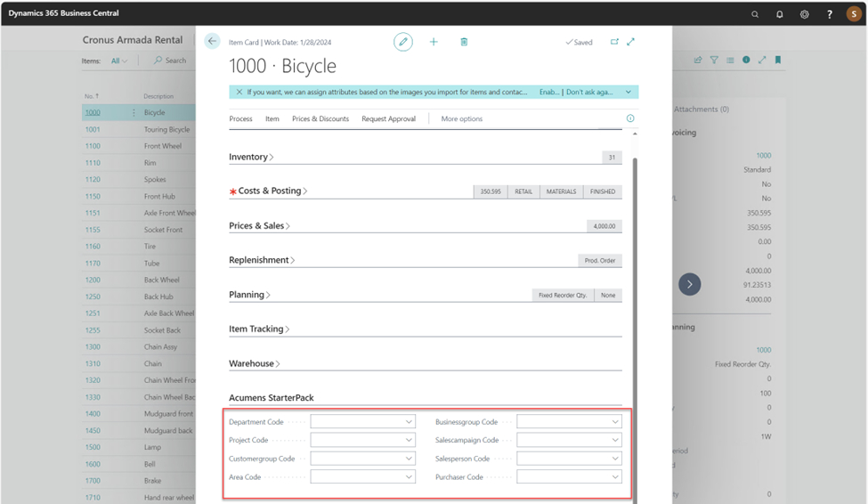This screenshot has height=504, width=868.
Task: Open the Customergroup Code dropdown
Action: tap(409, 458)
